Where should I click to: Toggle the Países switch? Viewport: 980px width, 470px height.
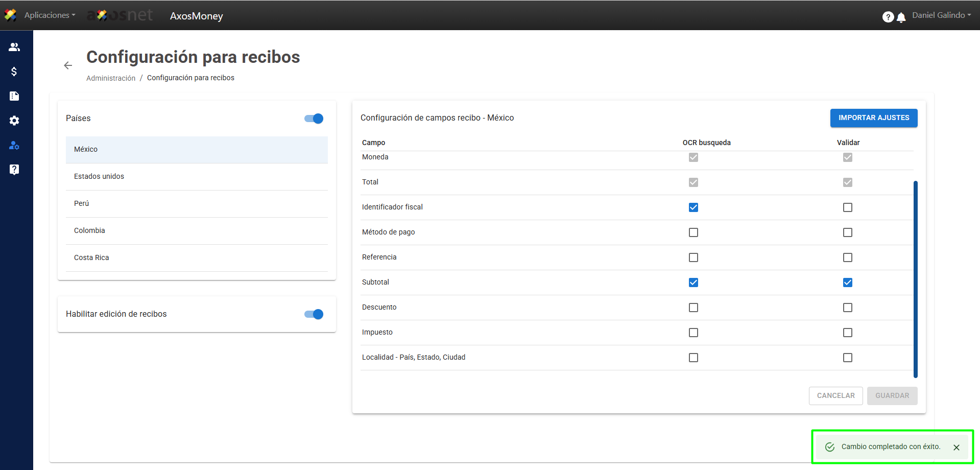[x=314, y=119]
